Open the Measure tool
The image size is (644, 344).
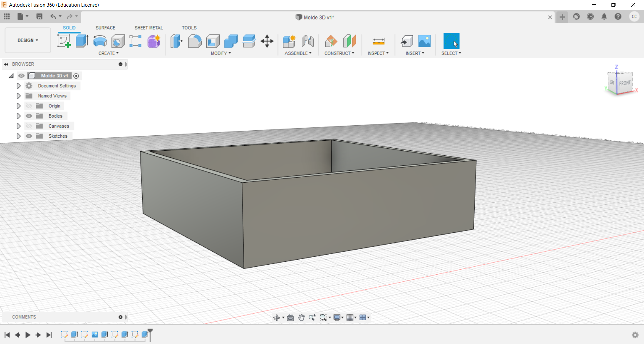(x=378, y=41)
